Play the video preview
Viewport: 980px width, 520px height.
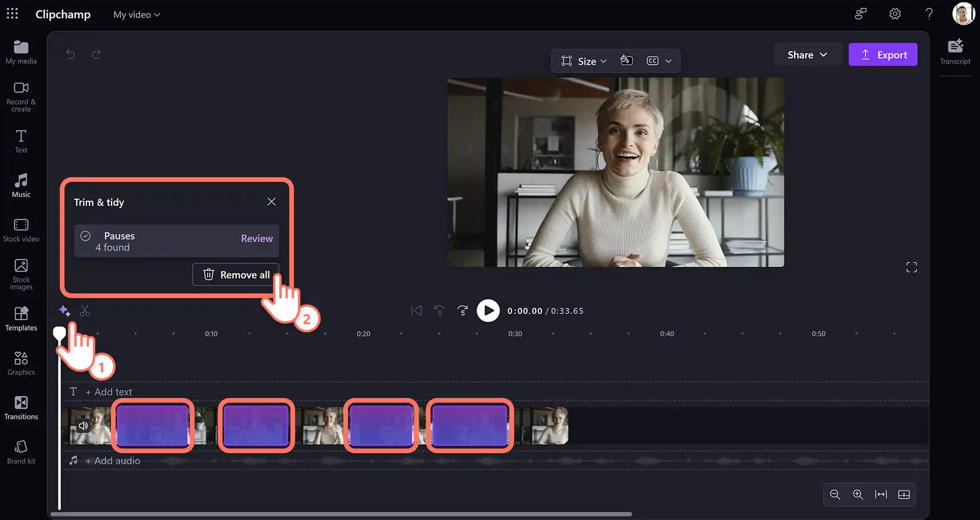[488, 311]
